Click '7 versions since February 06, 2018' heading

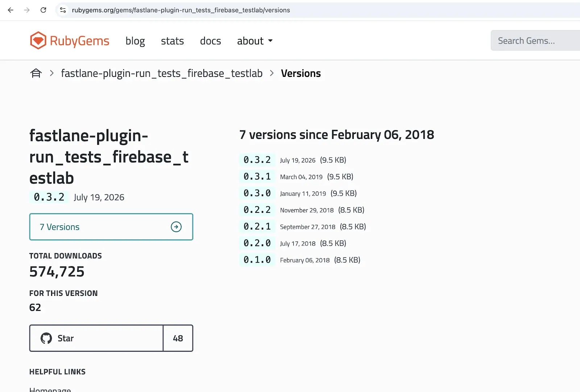pyautogui.click(x=337, y=135)
